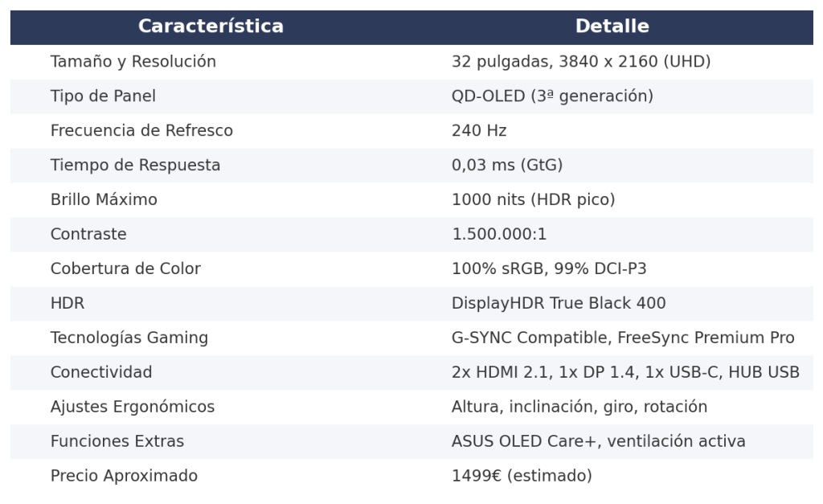Click the 240 Hz value
Image resolution: width=823 pixels, height=504 pixels.
coord(479,131)
